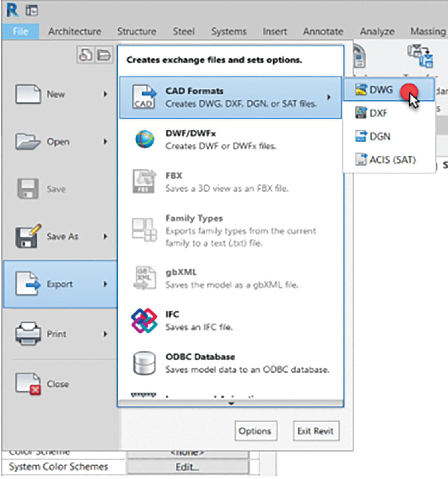Click the New document icon
The width and height of the screenshot is (448, 479).
point(28,94)
